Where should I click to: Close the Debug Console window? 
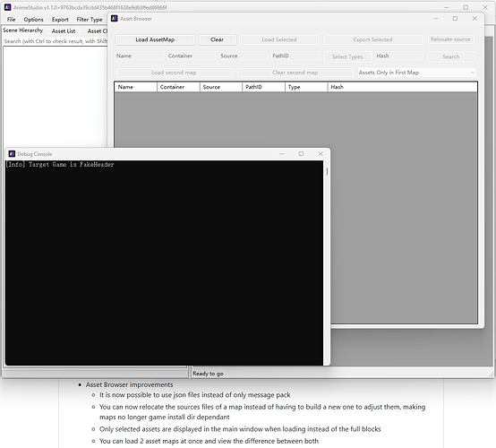pyautogui.click(x=321, y=154)
